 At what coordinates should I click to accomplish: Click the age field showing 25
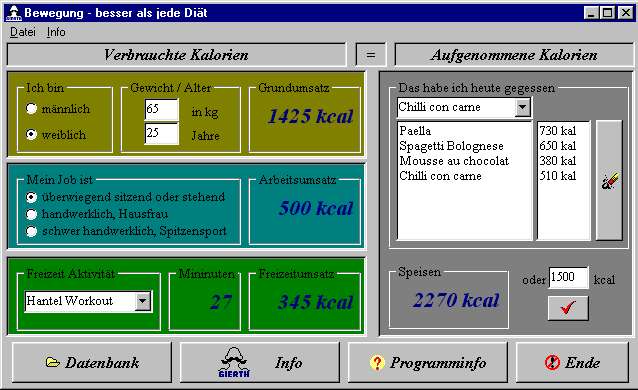162,134
